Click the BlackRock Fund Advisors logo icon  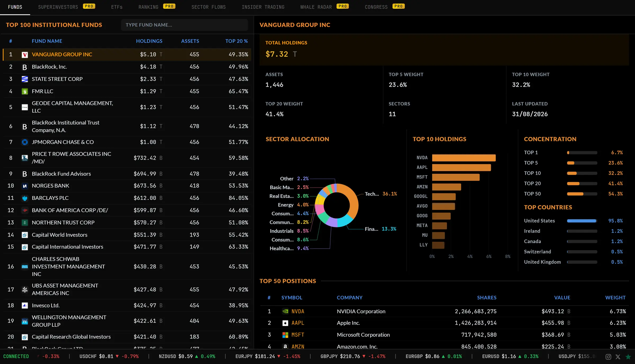[x=25, y=174]
